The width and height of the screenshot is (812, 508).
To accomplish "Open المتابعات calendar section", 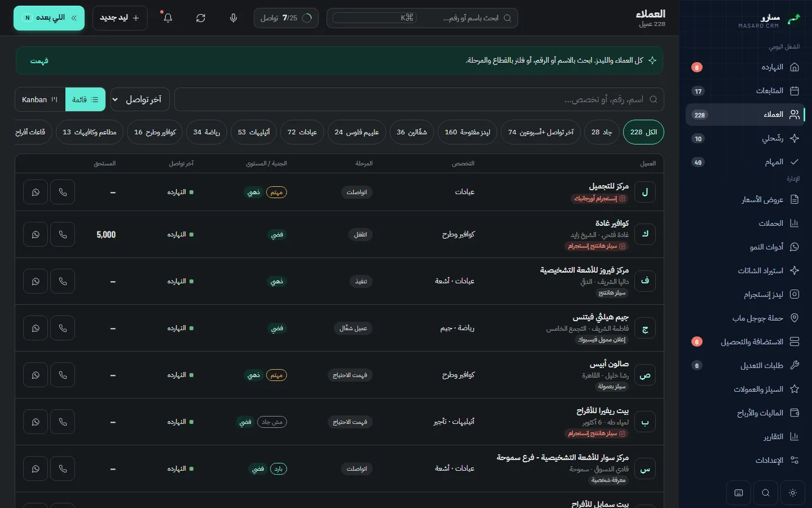I will point(745,91).
